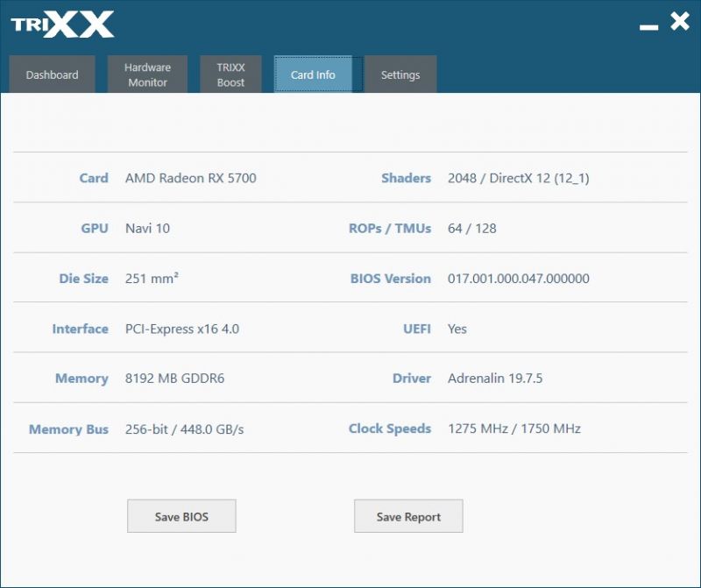The image size is (701, 588).
Task: Click the Save Report button
Action: click(x=408, y=516)
